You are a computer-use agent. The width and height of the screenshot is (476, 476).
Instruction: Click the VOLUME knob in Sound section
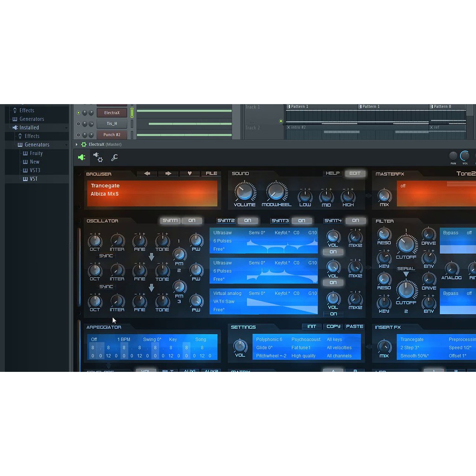(245, 192)
